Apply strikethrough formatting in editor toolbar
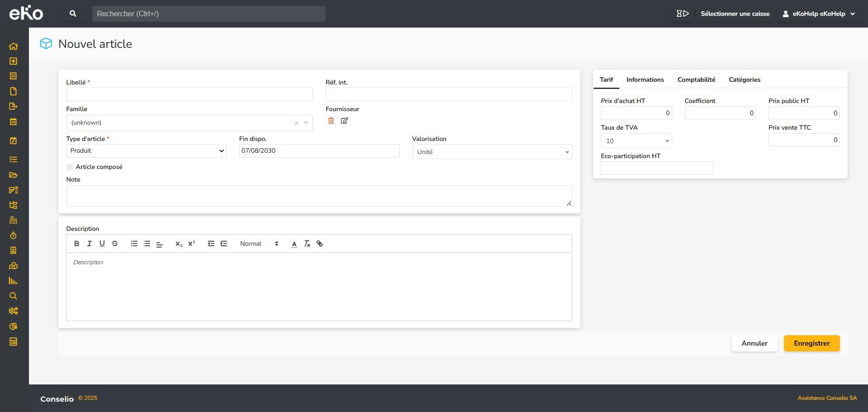The height and width of the screenshot is (412, 868). click(x=115, y=243)
